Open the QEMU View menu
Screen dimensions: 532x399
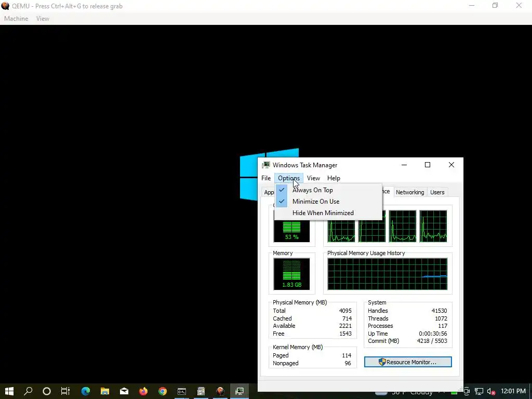click(43, 19)
